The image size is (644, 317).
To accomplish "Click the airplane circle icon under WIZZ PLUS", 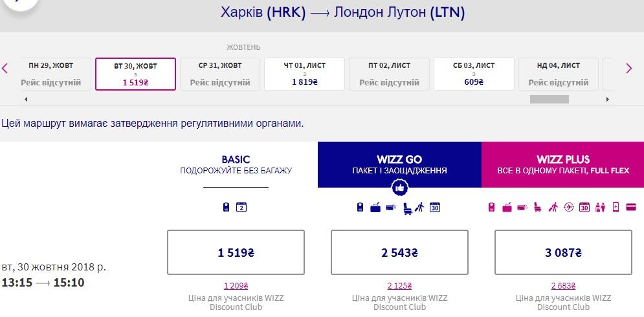I will click(569, 208).
